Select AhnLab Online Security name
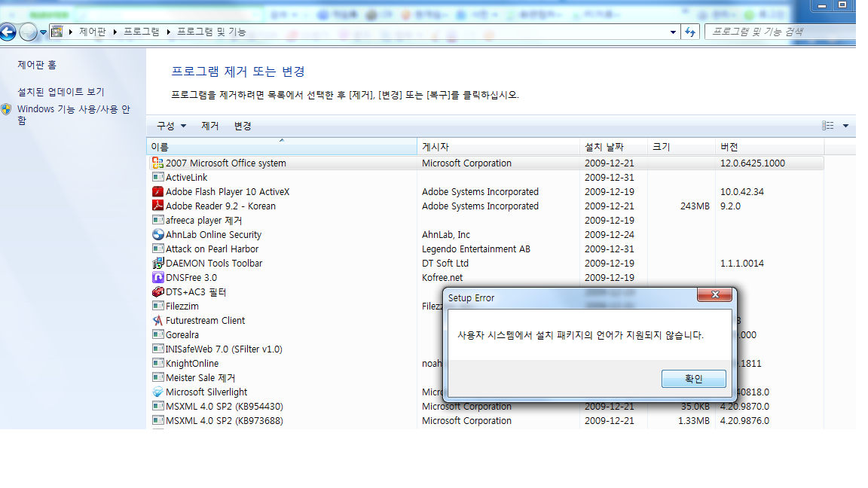This screenshot has width=868, height=488. pos(214,235)
